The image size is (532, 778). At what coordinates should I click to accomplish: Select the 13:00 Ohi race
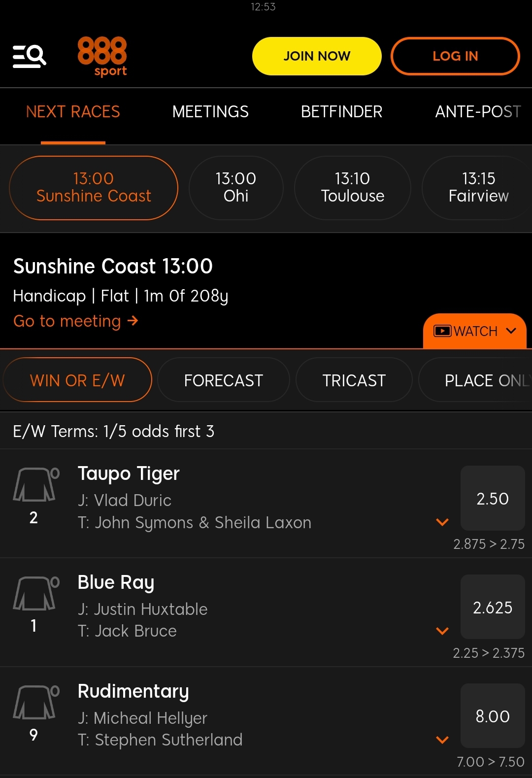coord(235,188)
